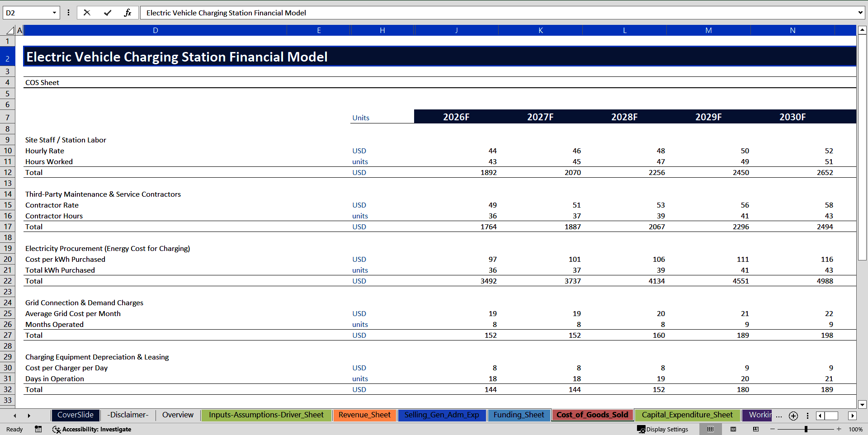Select column K header
This screenshot has height=435, width=868.
540,30
